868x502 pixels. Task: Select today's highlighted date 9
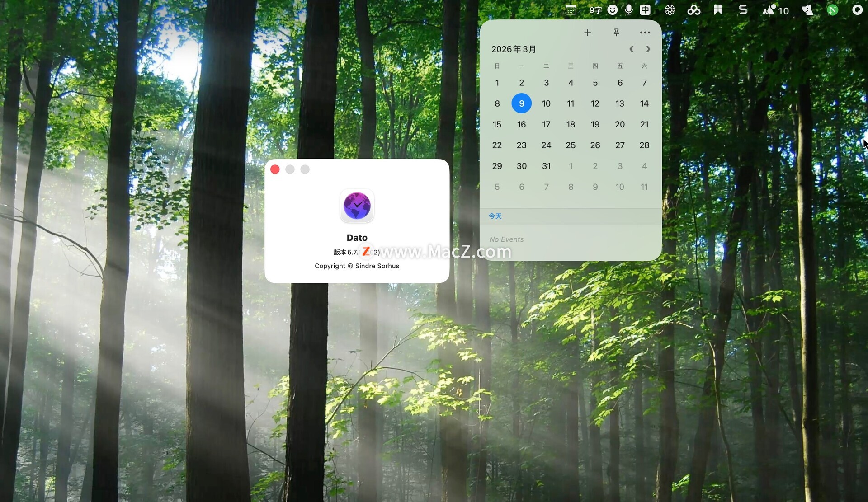521,103
